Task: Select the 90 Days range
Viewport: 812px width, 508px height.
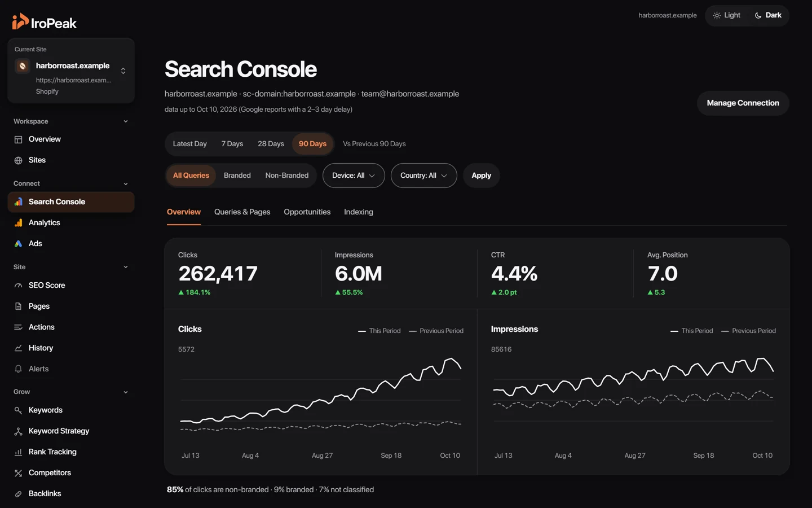Action: tap(312, 144)
